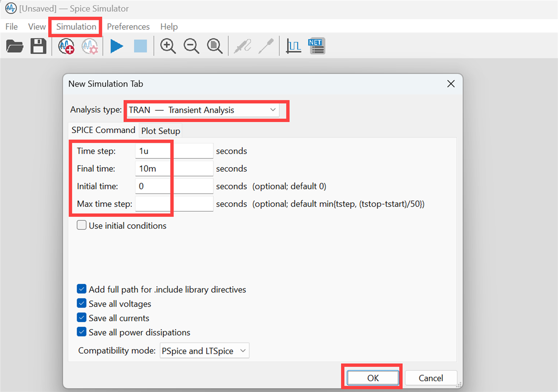Cancel the New Simulation Tab dialog

pos(430,378)
